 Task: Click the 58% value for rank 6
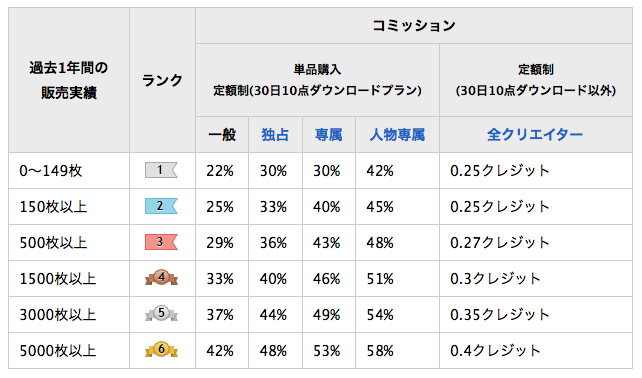tap(380, 351)
